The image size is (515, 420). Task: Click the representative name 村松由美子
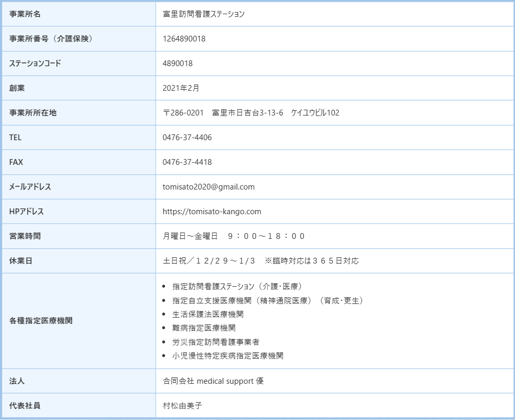click(x=182, y=406)
